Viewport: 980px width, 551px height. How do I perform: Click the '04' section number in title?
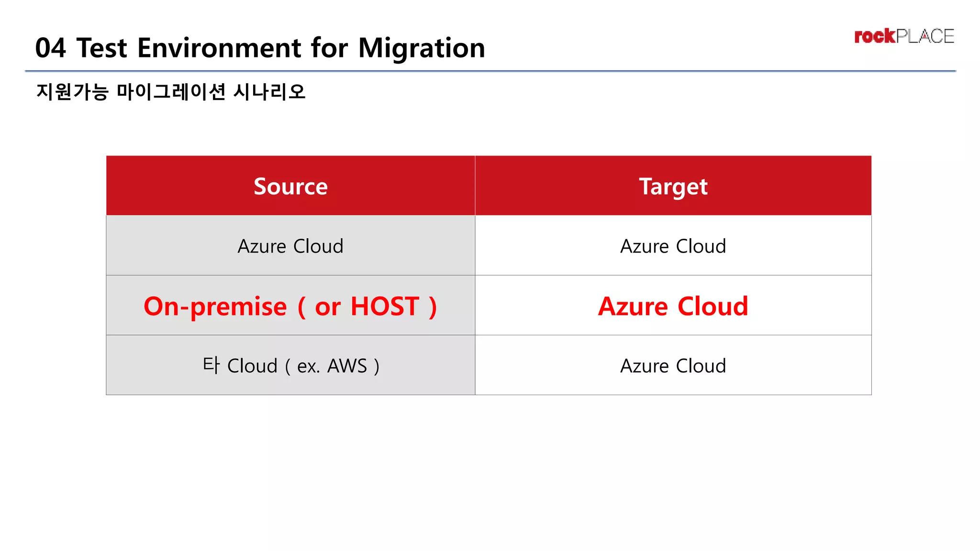50,48
